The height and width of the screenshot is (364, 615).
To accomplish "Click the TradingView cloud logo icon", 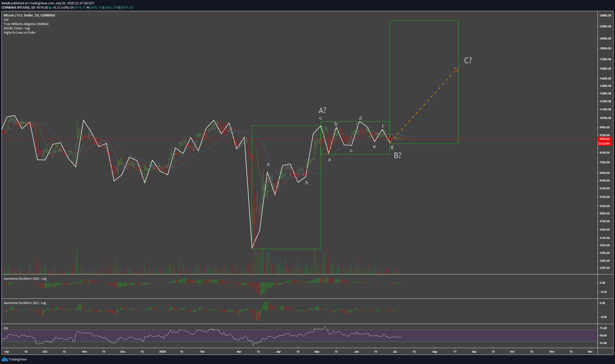I will (5, 359).
